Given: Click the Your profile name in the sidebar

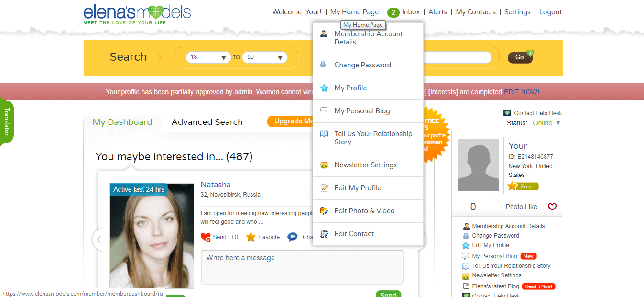Looking at the screenshot, I should point(518,146).
